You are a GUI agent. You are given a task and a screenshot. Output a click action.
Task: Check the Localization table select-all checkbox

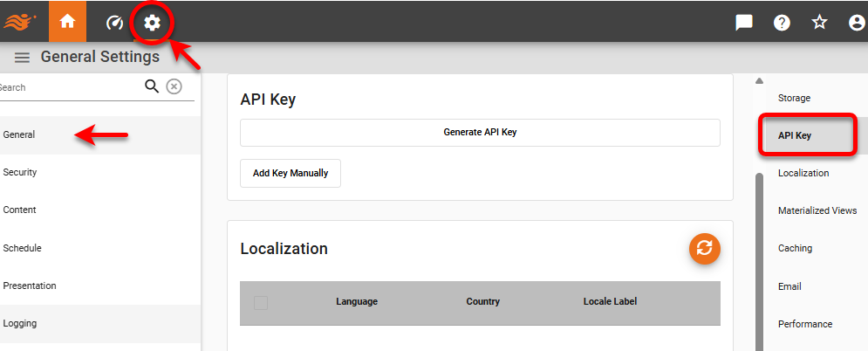(261, 302)
